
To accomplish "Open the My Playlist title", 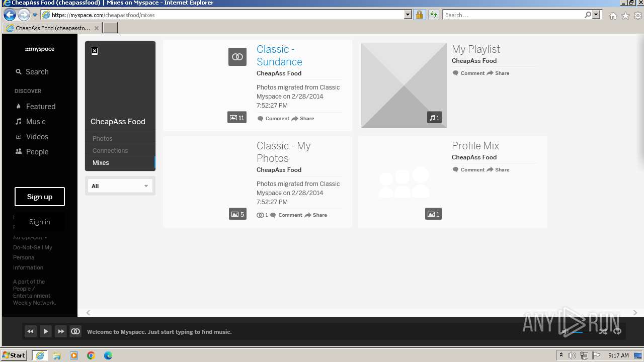I will point(476,49).
